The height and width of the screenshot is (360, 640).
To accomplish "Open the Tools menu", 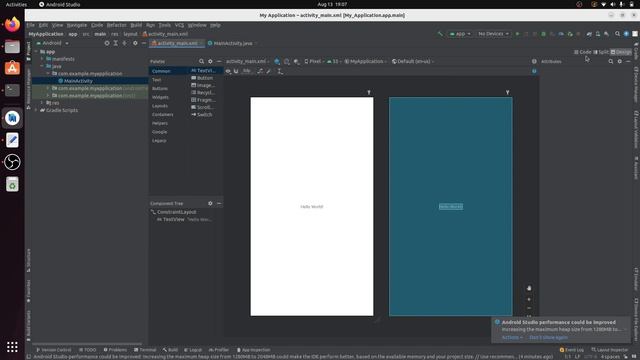I will [x=164, y=25].
